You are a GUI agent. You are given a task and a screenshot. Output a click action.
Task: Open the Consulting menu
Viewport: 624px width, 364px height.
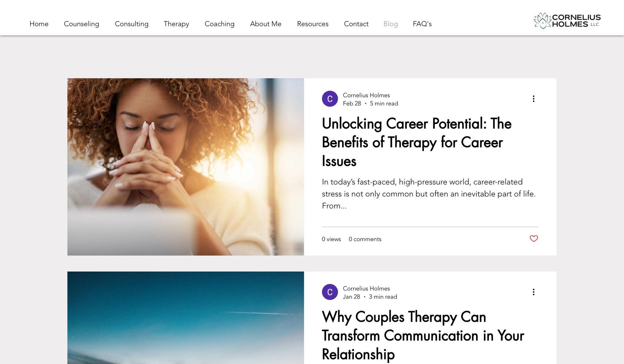click(x=132, y=24)
